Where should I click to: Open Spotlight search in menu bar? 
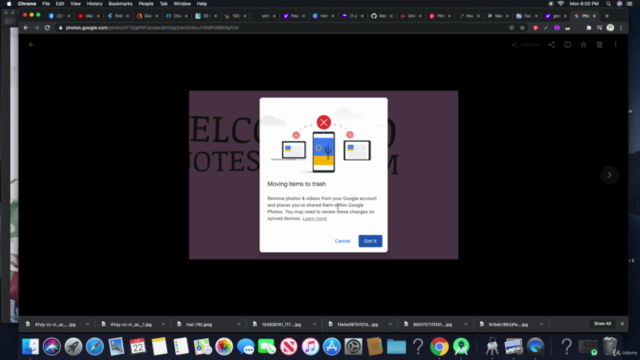click(608, 4)
